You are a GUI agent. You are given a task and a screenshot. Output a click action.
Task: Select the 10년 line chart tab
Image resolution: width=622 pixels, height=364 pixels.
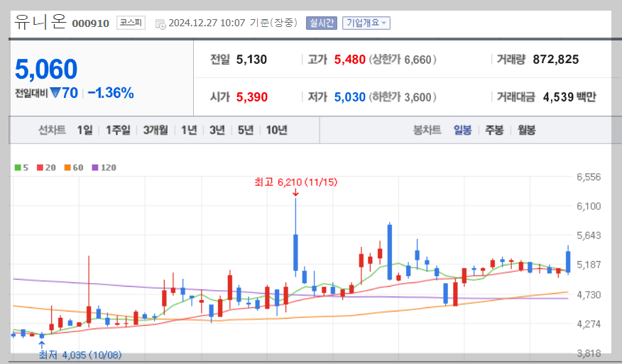[276, 130]
